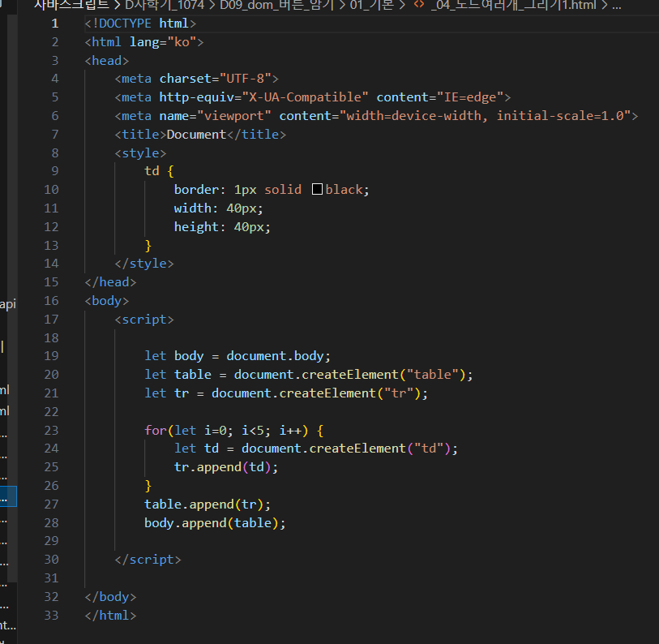Click line number 1 in the gutter
The width and height of the screenshot is (659, 644).
(x=55, y=24)
